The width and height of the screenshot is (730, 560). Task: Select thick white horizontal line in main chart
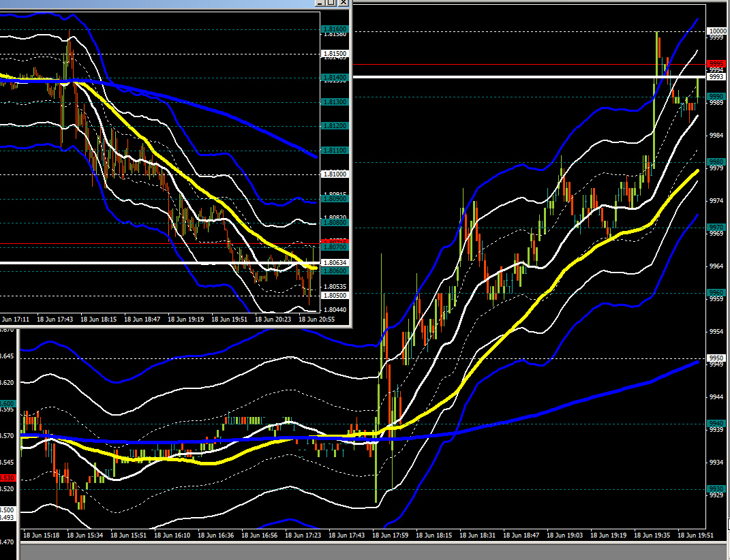click(x=530, y=76)
